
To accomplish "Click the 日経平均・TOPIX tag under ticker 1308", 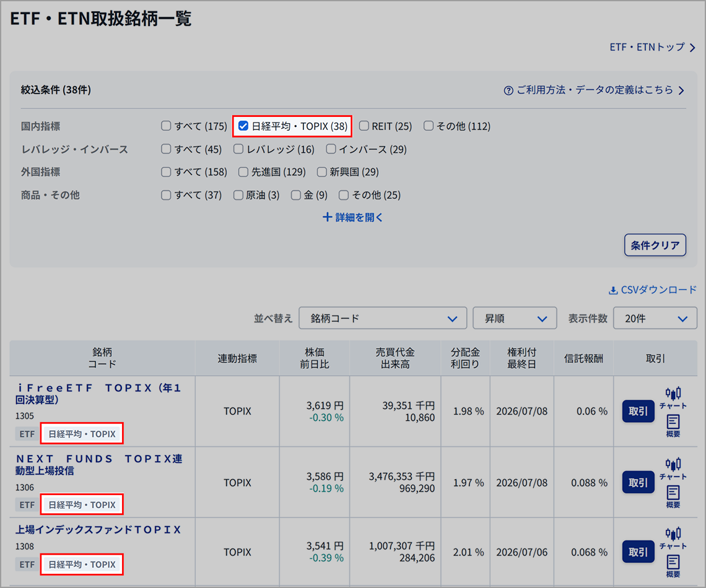I will point(81,564).
